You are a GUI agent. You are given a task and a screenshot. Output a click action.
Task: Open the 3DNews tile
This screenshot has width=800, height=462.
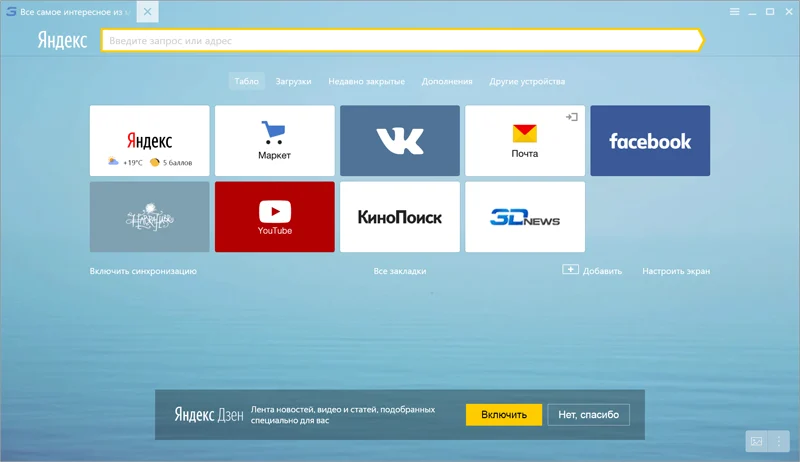click(x=524, y=217)
